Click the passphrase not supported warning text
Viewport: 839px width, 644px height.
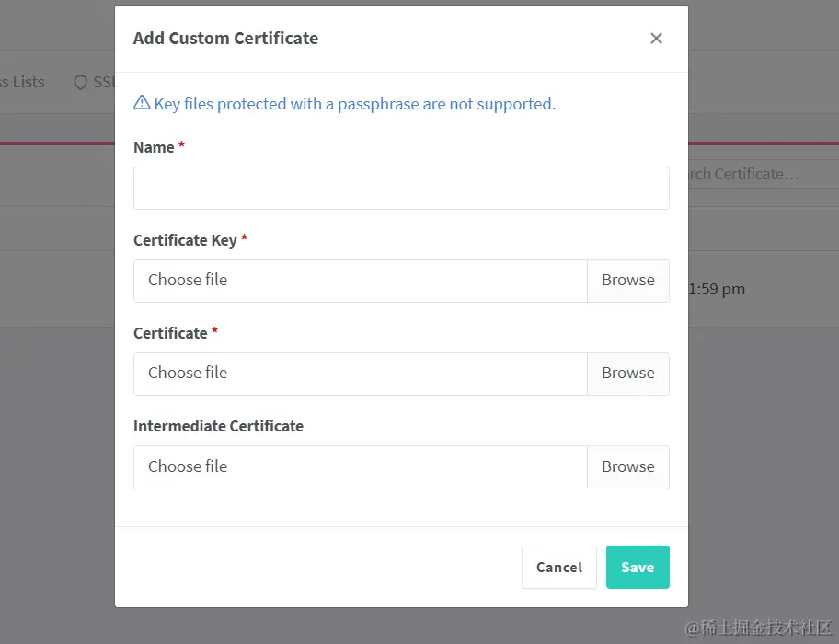354,104
